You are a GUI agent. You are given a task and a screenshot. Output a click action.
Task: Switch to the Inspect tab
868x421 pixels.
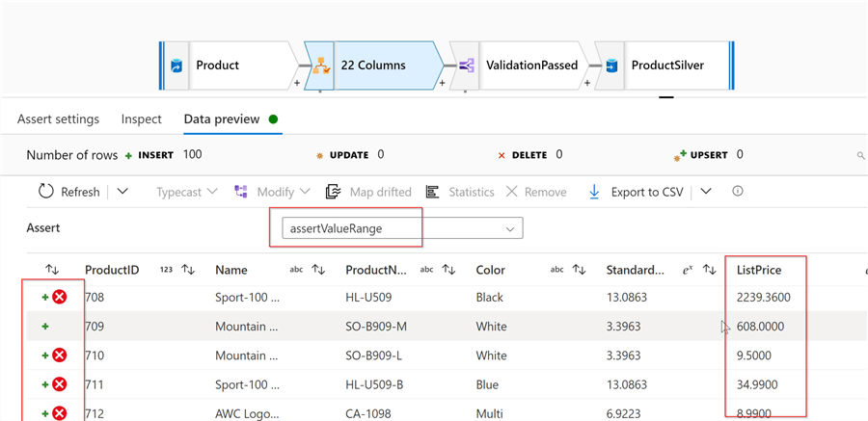coord(142,118)
